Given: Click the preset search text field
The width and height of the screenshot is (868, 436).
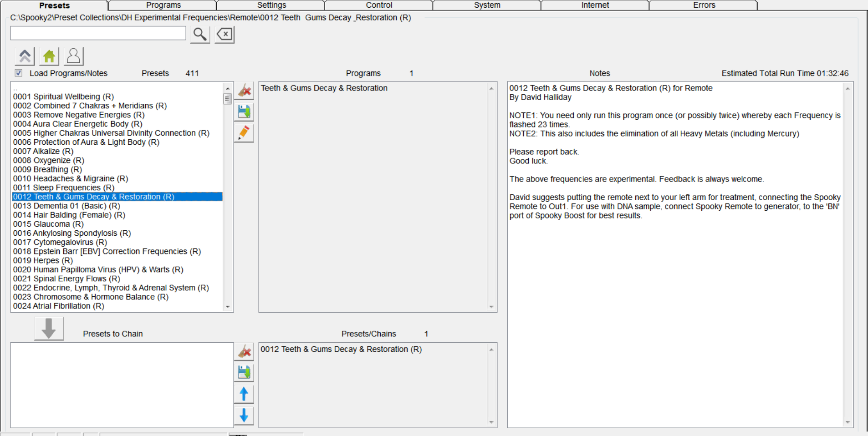Looking at the screenshot, I should [x=98, y=33].
